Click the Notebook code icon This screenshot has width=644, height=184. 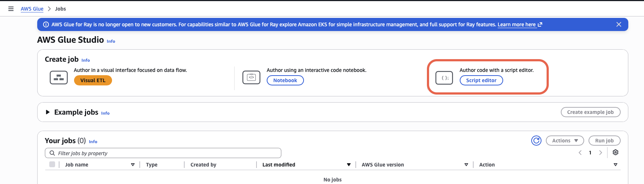251,77
